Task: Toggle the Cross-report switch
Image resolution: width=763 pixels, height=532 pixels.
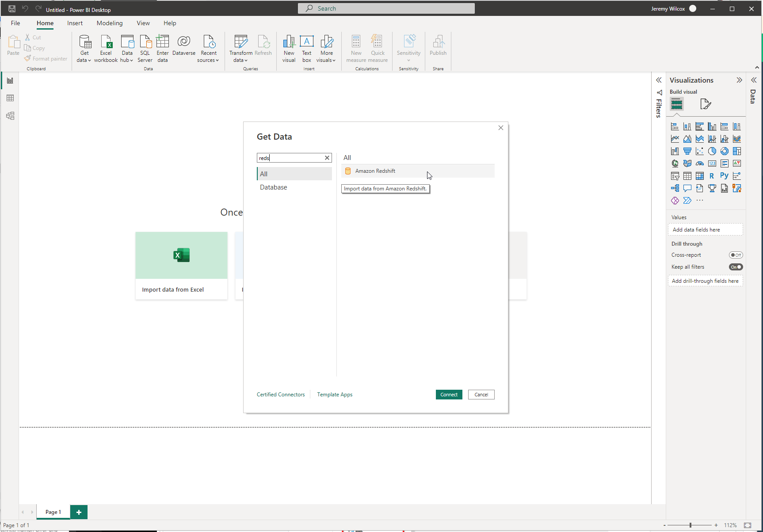Action: click(x=736, y=255)
